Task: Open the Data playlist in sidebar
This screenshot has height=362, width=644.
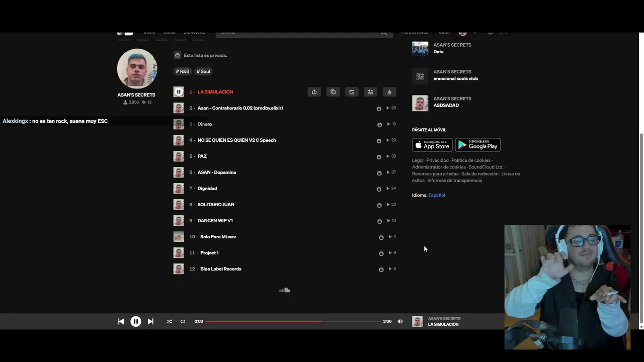Action: pyautogui.click(x=438, y=52)
